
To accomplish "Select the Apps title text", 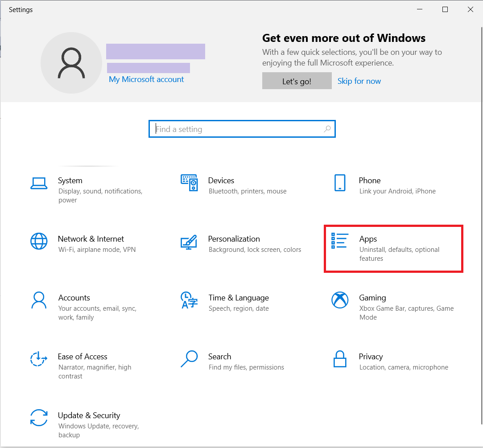I will [368, 239].
